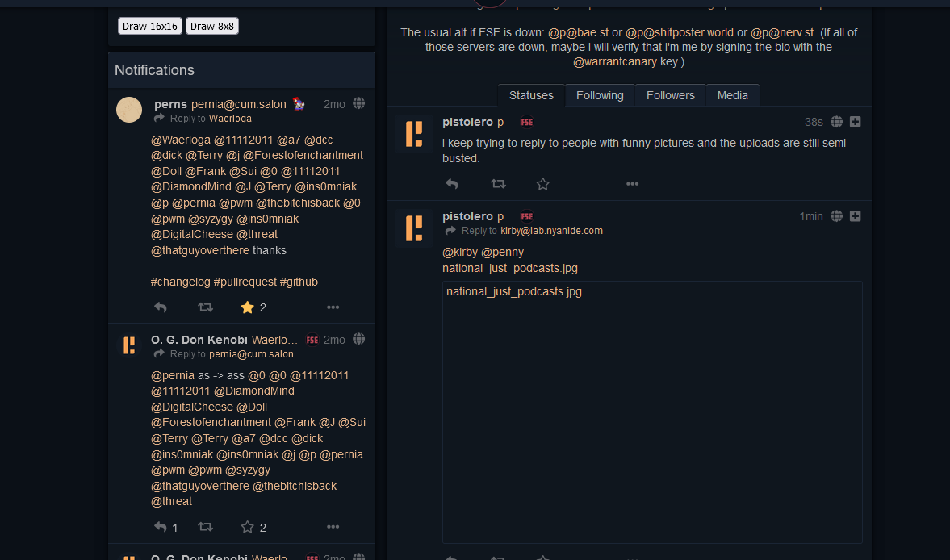This screenshot has width=950, height=560.
Task: Switch to the Following tab
Action: pyautogui.click(x=600, y=96)
